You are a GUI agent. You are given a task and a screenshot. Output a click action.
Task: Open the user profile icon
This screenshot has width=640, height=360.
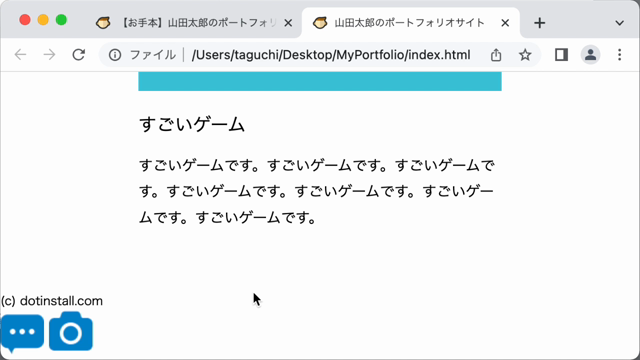[x=590, y=55]
